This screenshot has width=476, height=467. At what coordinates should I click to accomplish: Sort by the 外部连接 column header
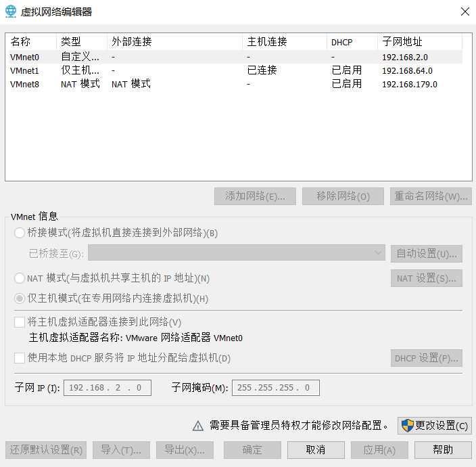[175, 42]
